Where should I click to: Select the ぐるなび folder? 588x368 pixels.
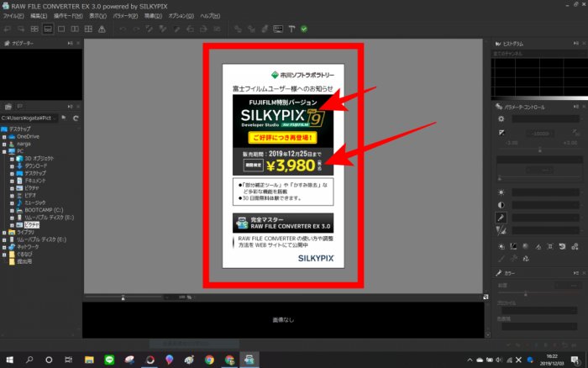[x=24, y=255]
